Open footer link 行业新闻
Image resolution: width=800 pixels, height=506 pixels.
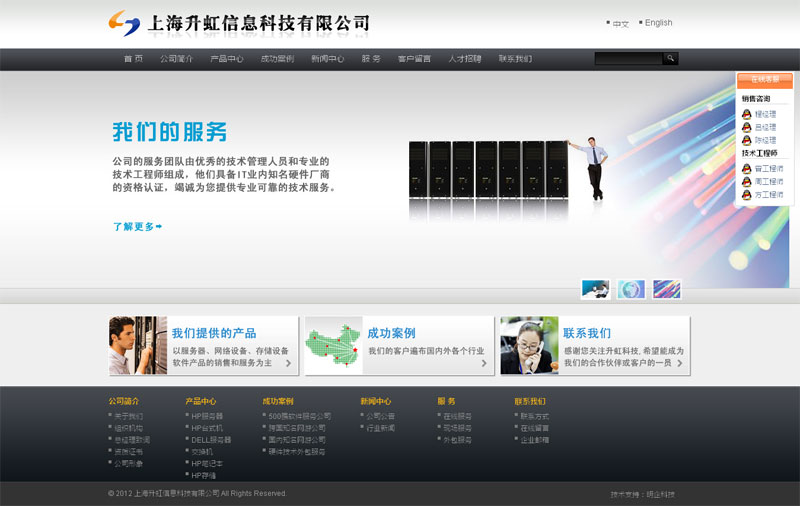(x=381, y=428)
